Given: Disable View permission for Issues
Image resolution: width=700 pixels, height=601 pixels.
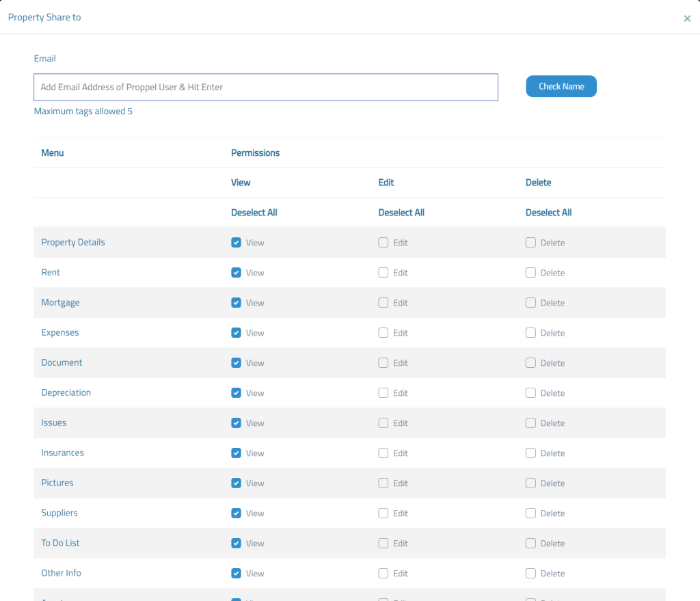Looking at the screenshot, I should tap(237, 423).
